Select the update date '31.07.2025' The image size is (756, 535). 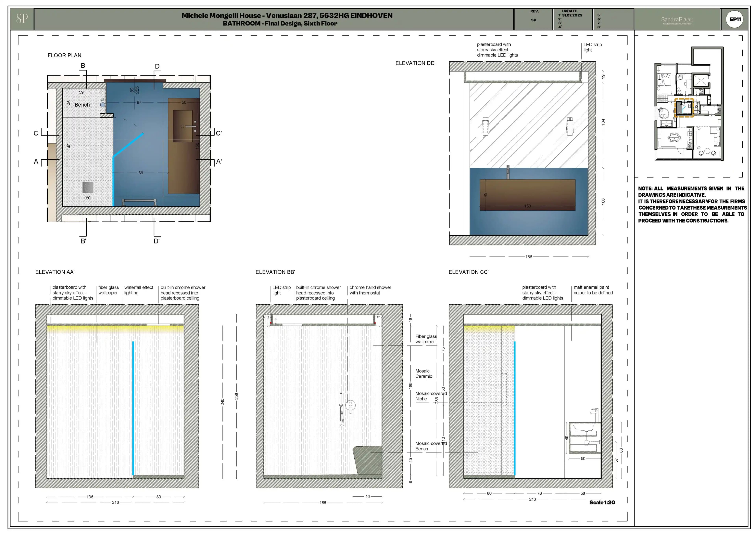pyautogui.click(x=572, y=15)
